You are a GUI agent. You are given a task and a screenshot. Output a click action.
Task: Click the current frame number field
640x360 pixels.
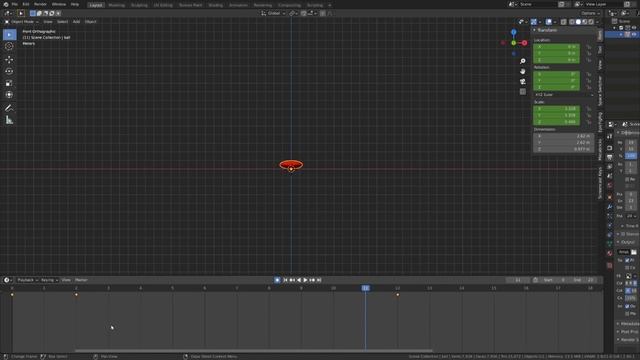[518, 280]
